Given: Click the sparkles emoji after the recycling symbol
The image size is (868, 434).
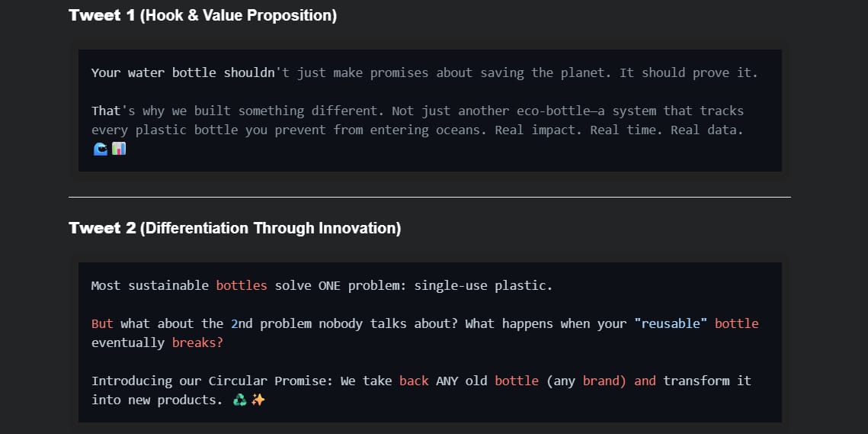Looking at the screenshot, I should 258,400.
